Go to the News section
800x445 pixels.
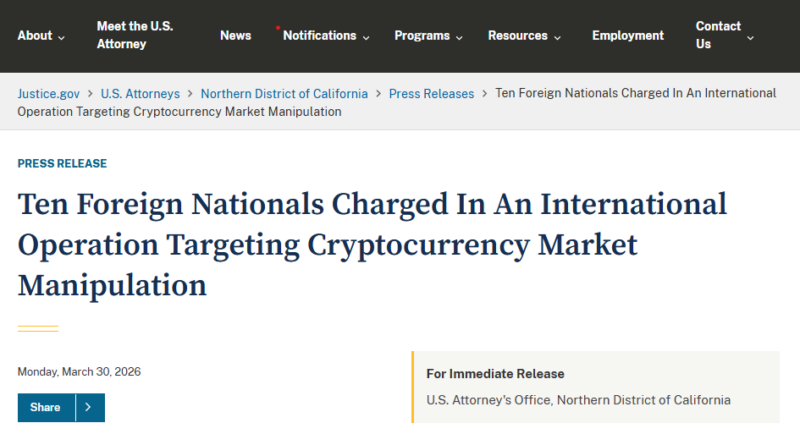[x=235, y=35]
